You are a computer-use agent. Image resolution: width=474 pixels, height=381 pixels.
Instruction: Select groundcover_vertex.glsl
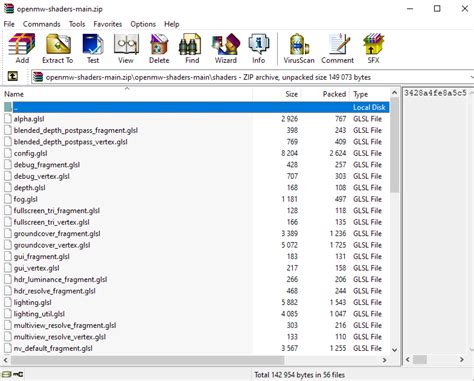tap(197, 245)
